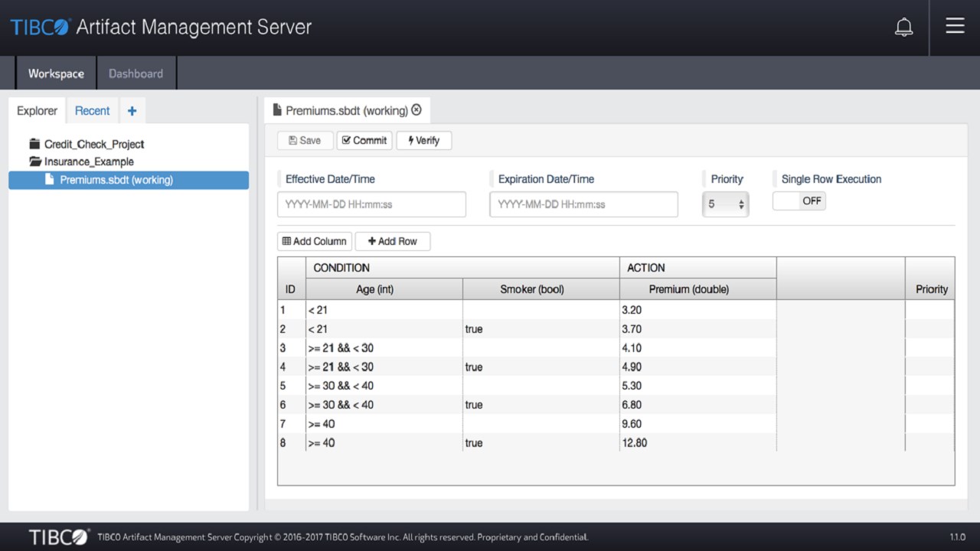Select the Premium cell 12.80
Viewport: 980px width, 551px height.
tap(698, 442)
